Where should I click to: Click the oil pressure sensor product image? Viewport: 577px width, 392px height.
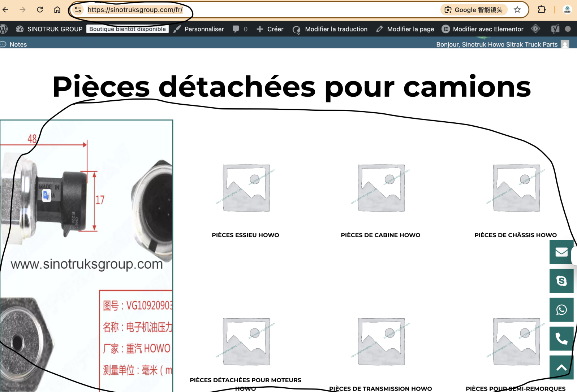[x=87, y=256]
